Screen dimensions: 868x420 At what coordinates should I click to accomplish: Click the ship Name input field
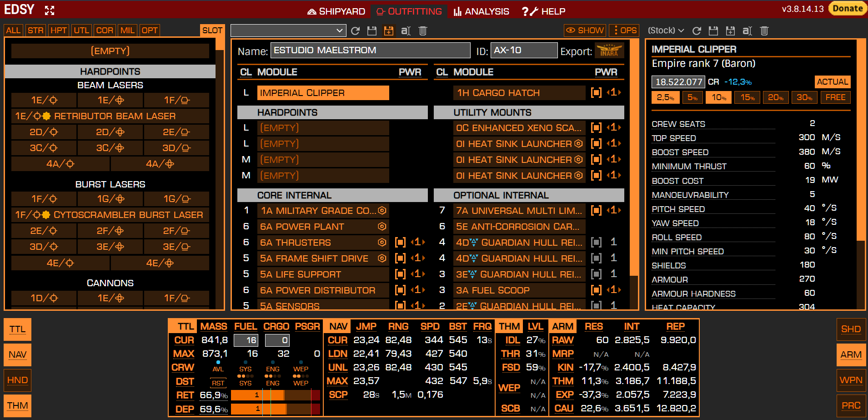(371, 50)
